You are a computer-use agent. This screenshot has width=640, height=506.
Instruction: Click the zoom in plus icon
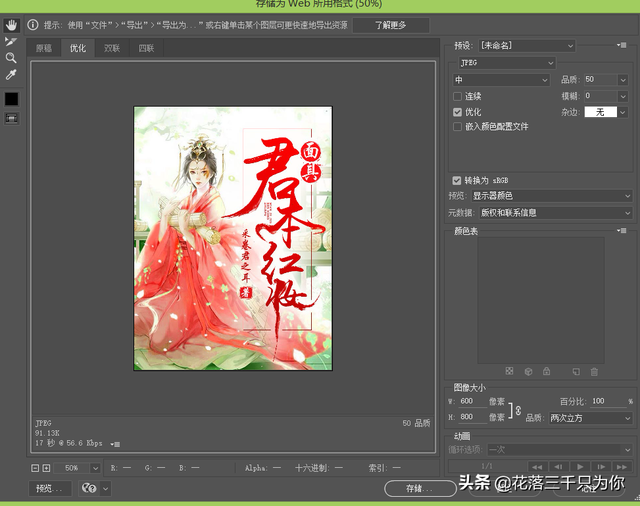[47, 468]
